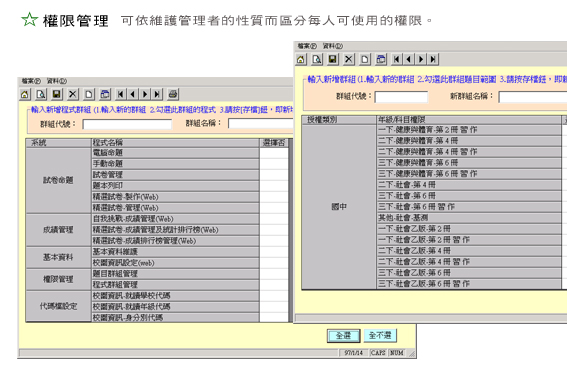
Task: Select the 校園資訊-就讀學校代碼 row
Action: coord(175,296)
